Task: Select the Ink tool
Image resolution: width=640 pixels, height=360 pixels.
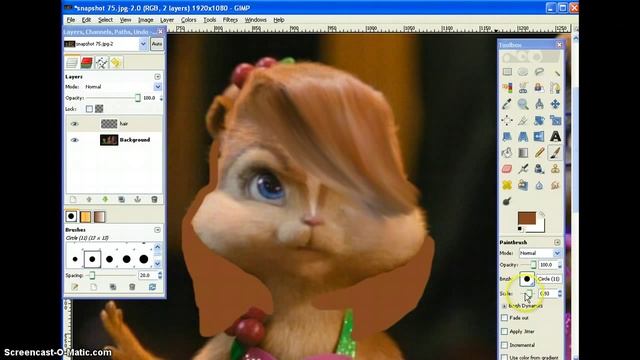Action: pos(539,169)
